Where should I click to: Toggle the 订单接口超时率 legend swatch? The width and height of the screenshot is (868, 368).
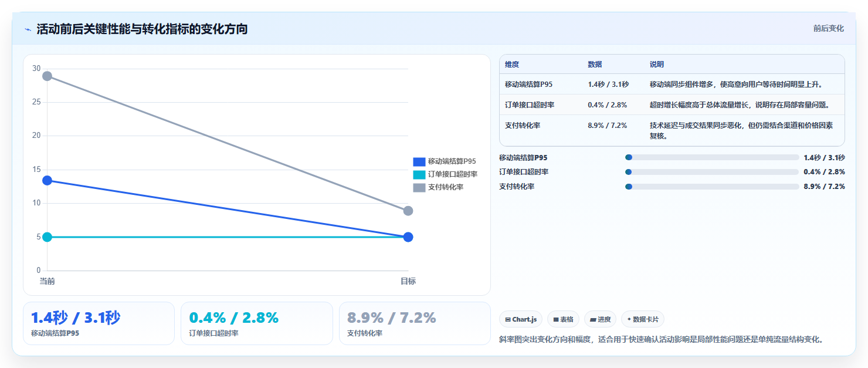(419, 174)
